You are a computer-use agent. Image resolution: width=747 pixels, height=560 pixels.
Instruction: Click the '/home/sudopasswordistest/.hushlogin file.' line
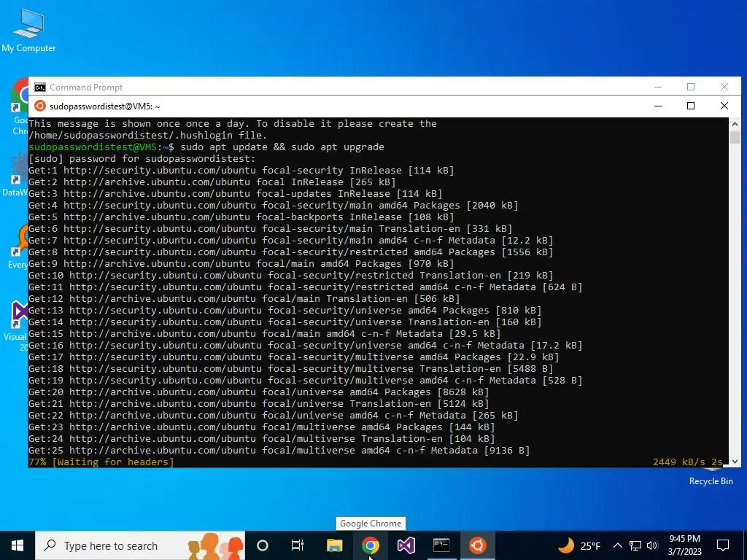click(x=147, y=135)
